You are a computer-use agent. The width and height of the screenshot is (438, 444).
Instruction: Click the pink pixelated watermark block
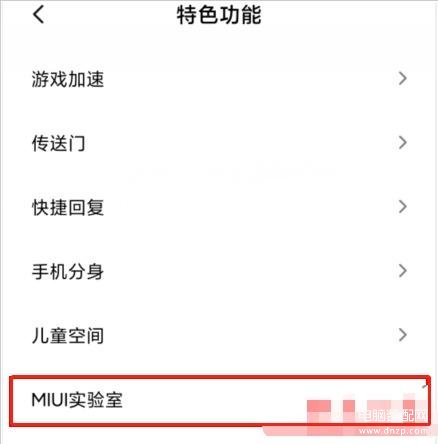(x=367, y=417)
